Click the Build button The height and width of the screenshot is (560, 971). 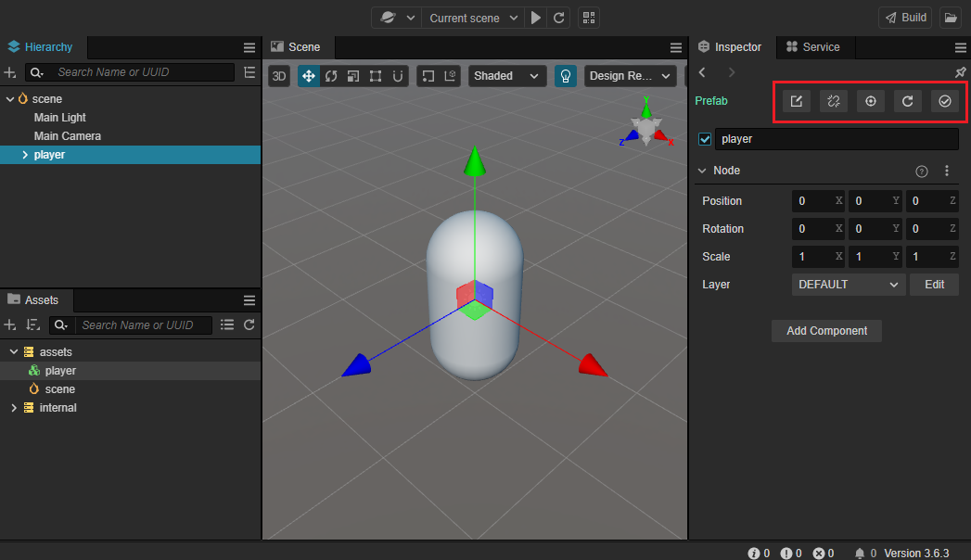tap(905, 18)
